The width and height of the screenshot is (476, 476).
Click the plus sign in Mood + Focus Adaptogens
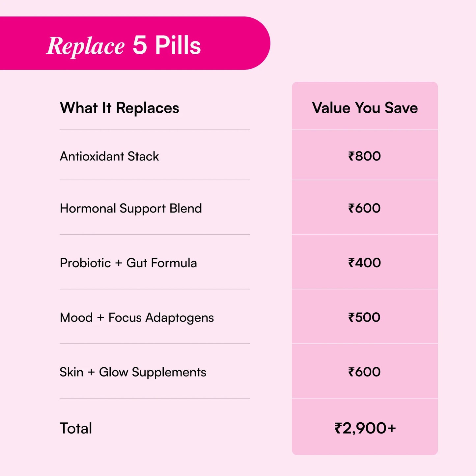[100, 318]
